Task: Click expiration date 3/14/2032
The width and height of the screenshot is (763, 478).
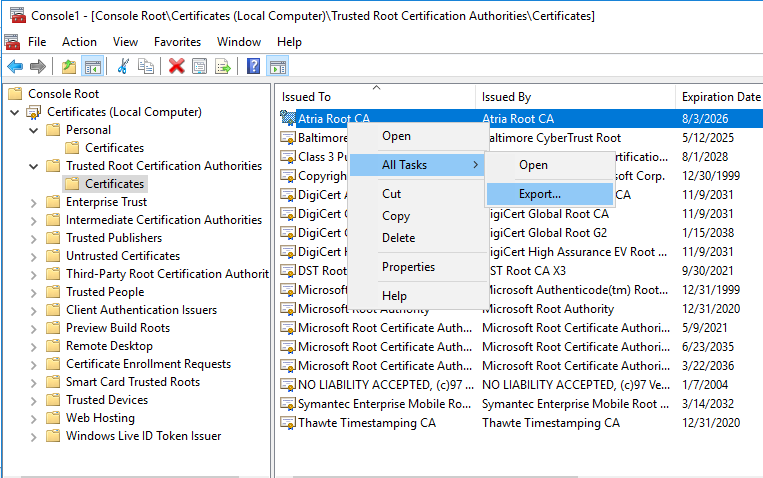Action: 708,404
